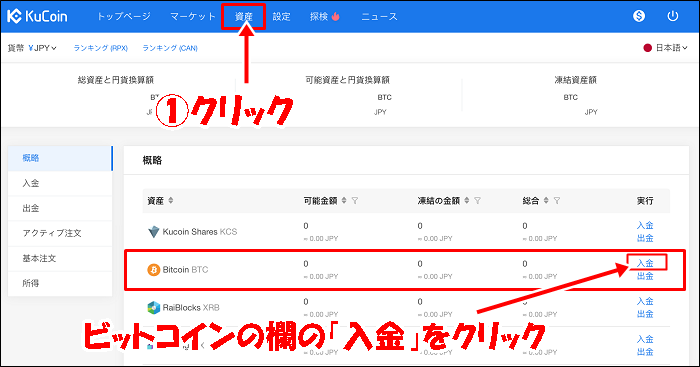Open the ランキング (RPX) link
Screen dimensions: 700x367
click(x=100, y=48)
